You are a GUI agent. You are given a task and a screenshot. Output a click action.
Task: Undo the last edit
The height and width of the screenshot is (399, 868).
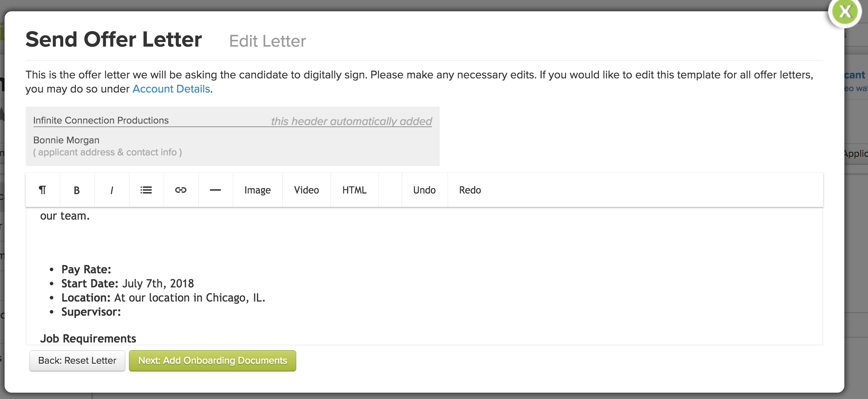424,190
